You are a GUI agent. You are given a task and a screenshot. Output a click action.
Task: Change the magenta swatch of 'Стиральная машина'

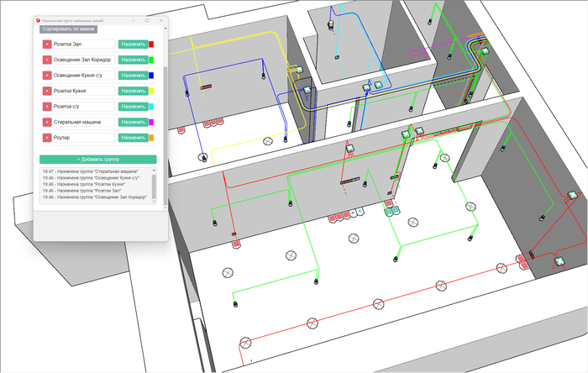(151, 122)
